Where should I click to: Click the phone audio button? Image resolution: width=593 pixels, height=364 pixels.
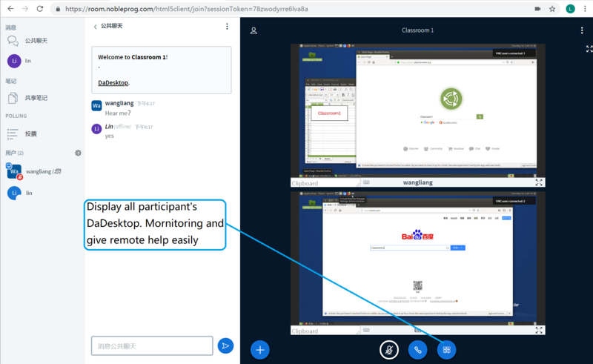tap(417, 349)
